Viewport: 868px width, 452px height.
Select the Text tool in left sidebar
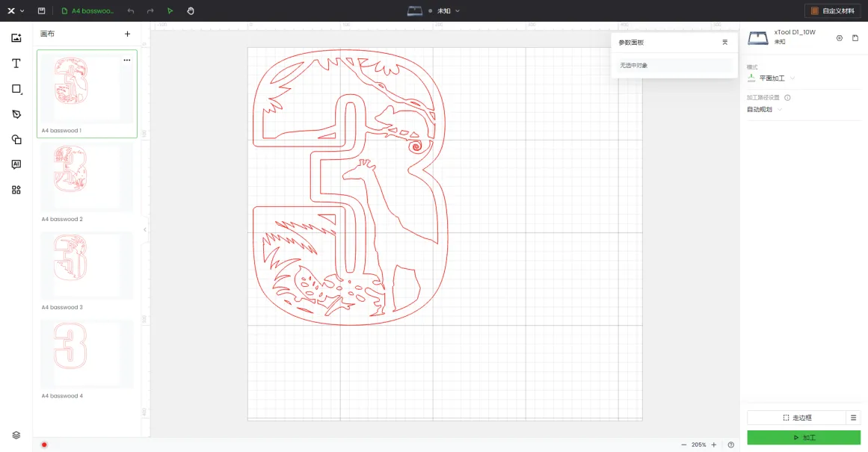[x=16, y=64]
